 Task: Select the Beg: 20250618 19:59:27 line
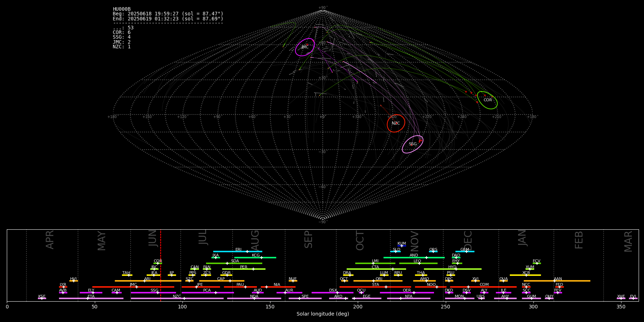(168, 14)
